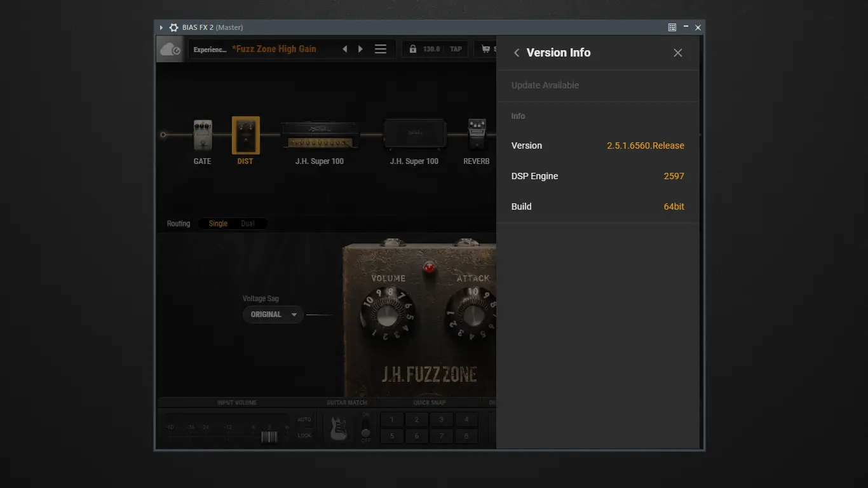Select the J.H. Super 100 amp head
Viewport: 868px width, 488px height.
click(320, 135)
